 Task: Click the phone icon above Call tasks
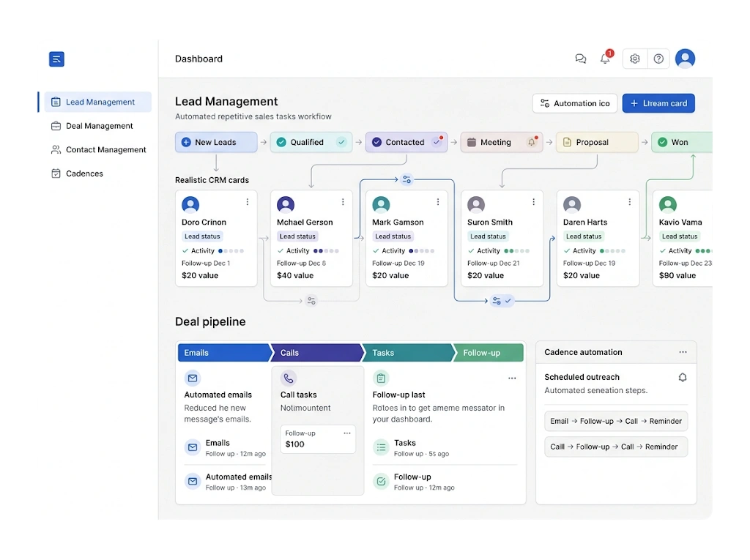[x=289, y=378]
